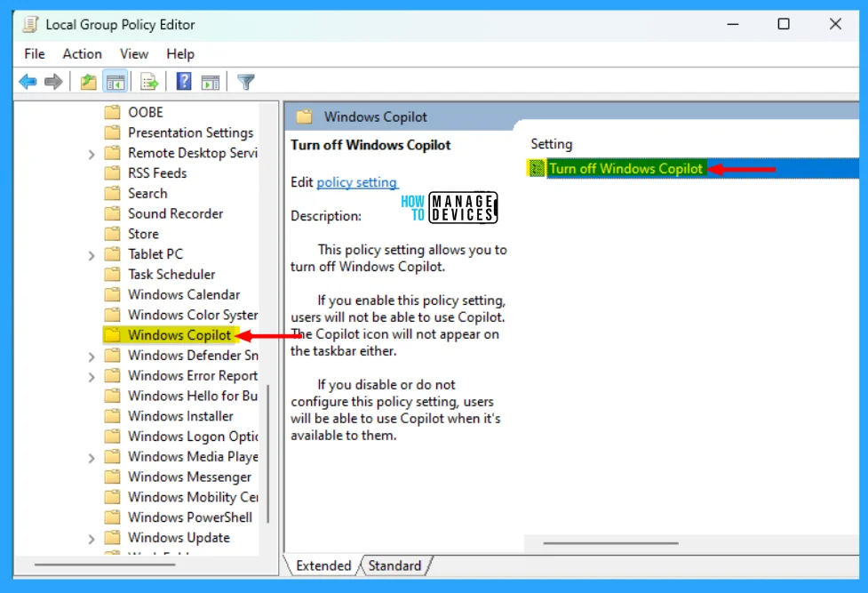868x593 pixels.
Task: Expand the Windows Media Player node
Action: pos(92,458)
